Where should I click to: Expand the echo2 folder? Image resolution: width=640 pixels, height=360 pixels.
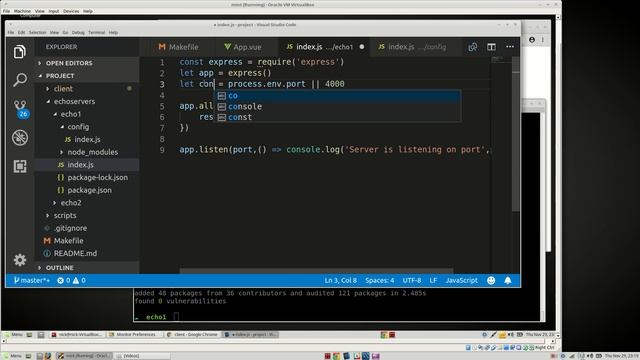[x=71, y=202]
